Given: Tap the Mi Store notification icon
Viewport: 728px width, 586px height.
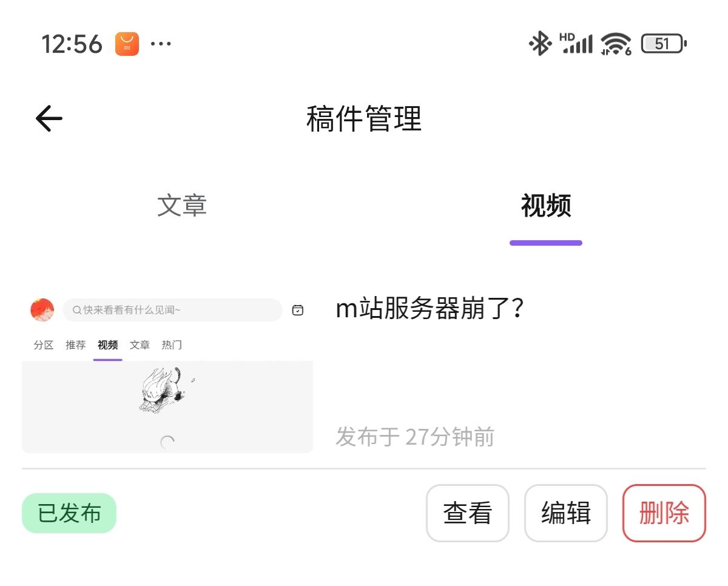Looking at the screenshot, I should click(x=127, y=44).
